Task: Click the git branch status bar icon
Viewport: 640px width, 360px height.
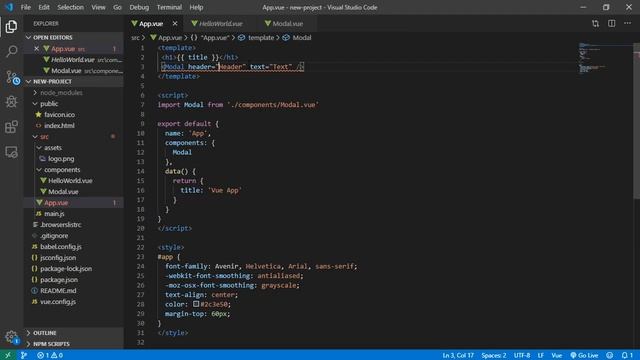Action: click(x=24, y=356)
